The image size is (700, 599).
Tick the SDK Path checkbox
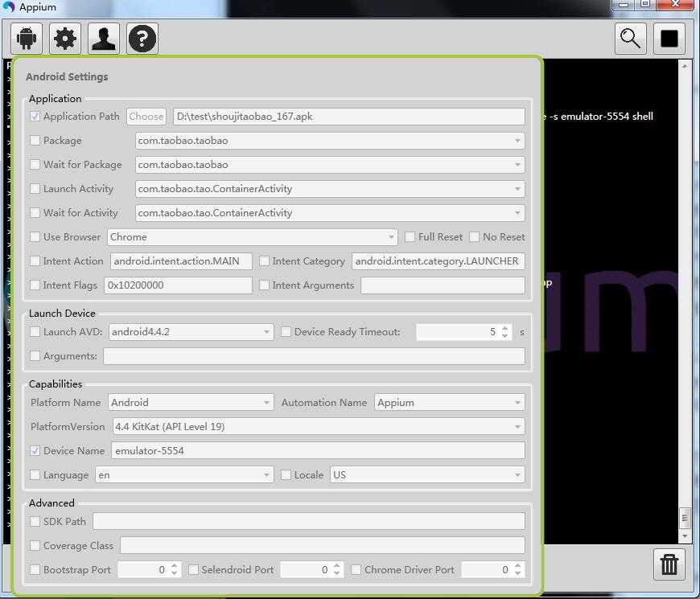[x=35, y=521]
